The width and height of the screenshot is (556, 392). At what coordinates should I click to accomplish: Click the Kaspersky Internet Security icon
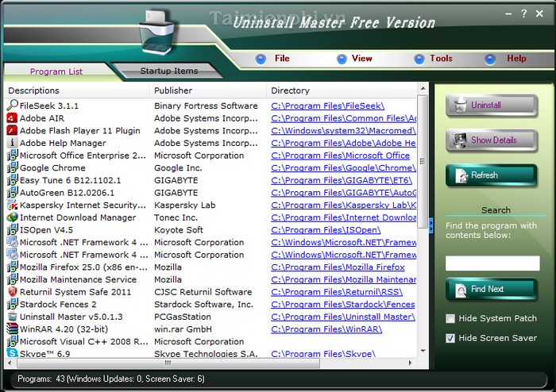tap(13, 205)
